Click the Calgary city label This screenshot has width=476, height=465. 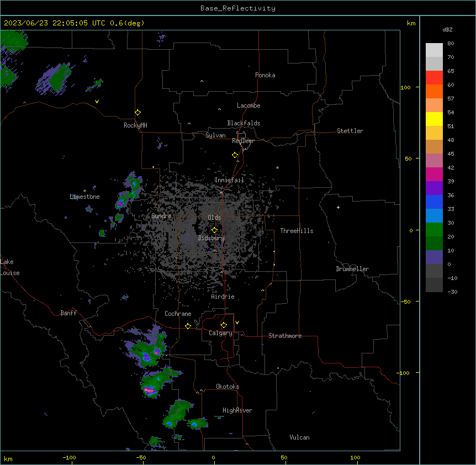(220, 333)
